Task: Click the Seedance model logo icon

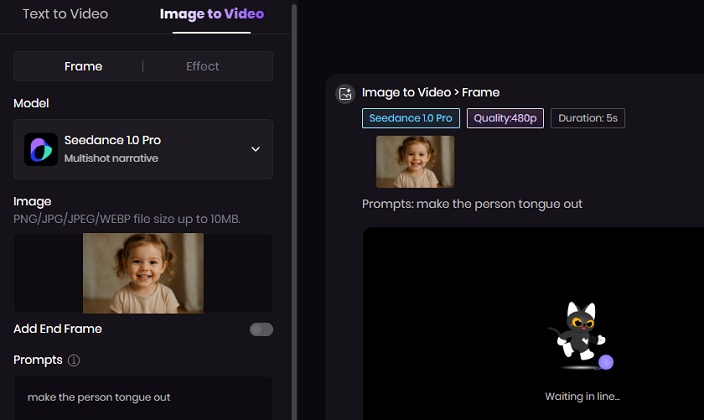Action: pos(41,149)
